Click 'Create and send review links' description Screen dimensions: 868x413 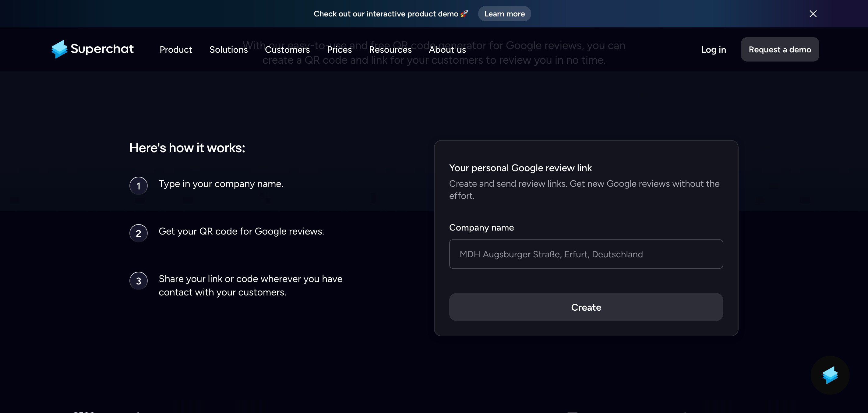584,190
